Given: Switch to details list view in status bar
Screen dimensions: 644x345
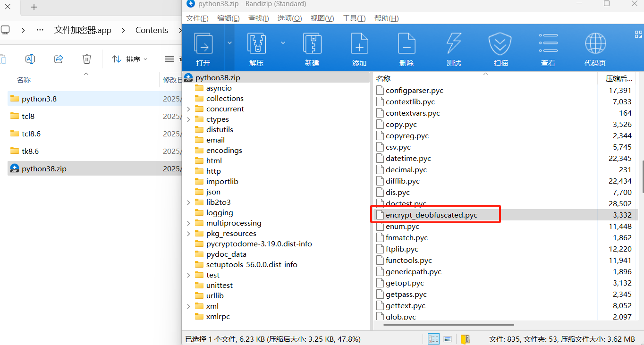Looking at the screenshot, I should coord(433,339).
